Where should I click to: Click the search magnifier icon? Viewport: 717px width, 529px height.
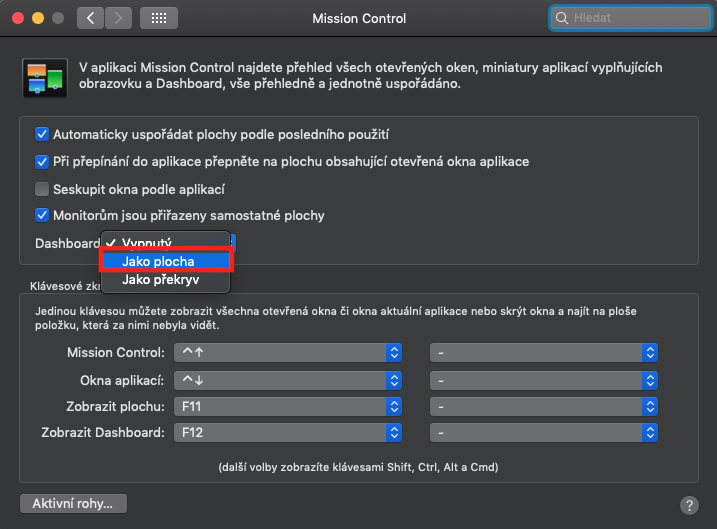(x=563, y=18)
